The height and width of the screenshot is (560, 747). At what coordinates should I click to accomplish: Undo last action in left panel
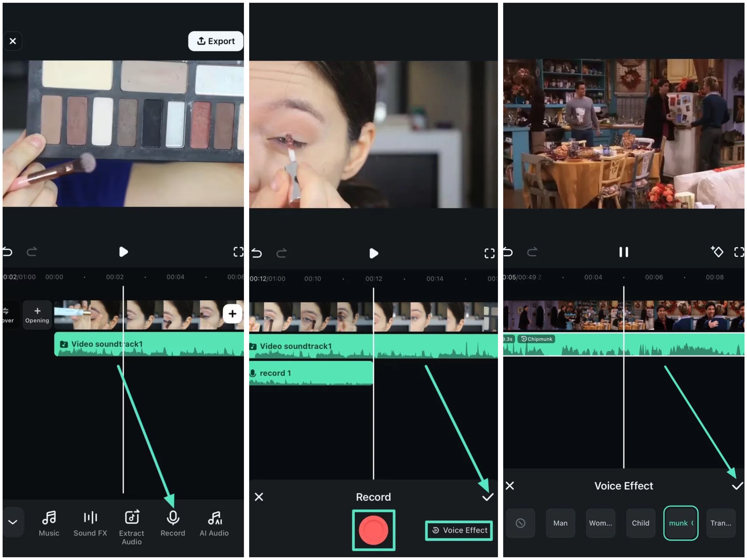click(x=7, y=252)
